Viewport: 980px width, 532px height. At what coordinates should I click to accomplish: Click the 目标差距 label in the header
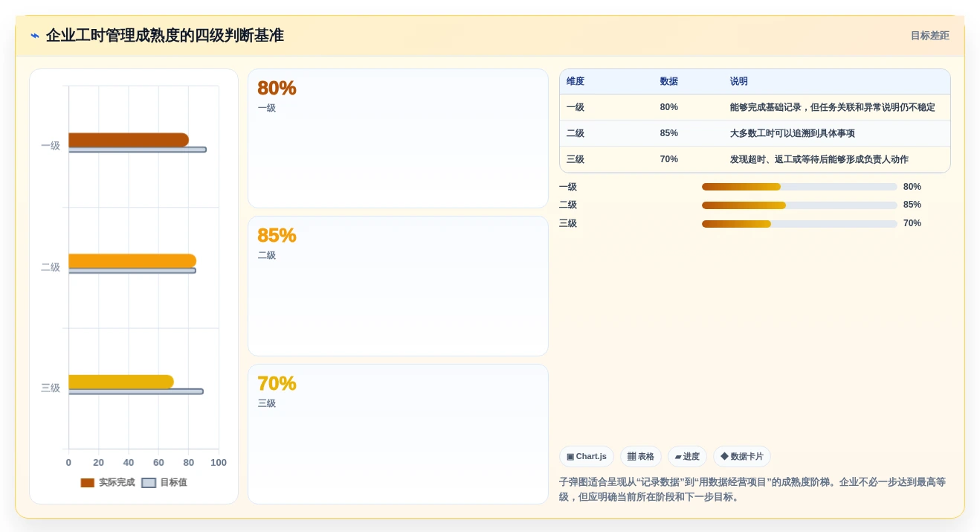(929, 36)
